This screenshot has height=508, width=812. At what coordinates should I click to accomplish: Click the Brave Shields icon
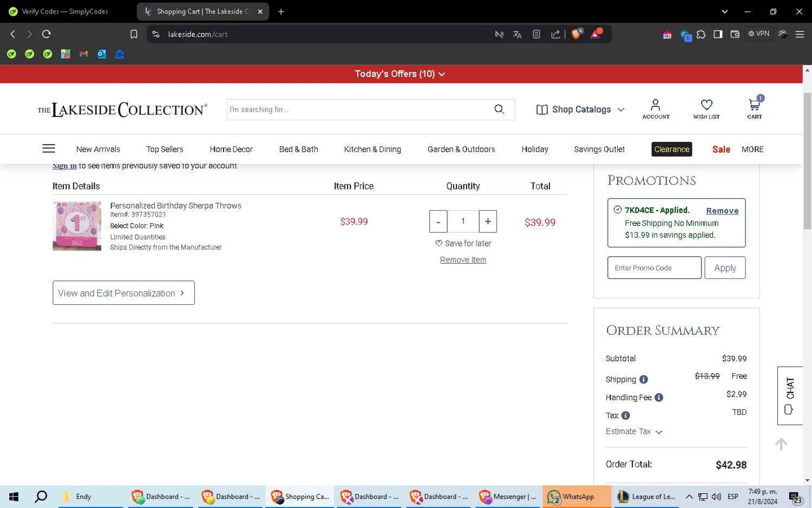point(577,34)
